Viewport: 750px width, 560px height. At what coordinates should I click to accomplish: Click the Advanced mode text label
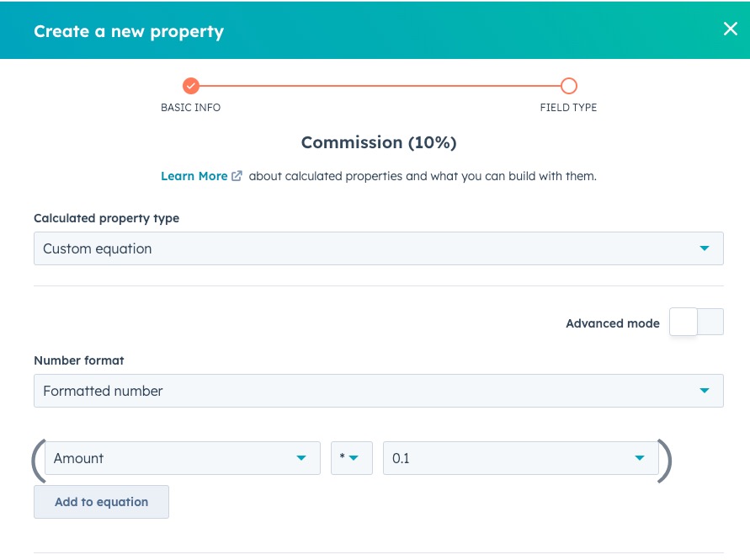click(x=613, y=323)
